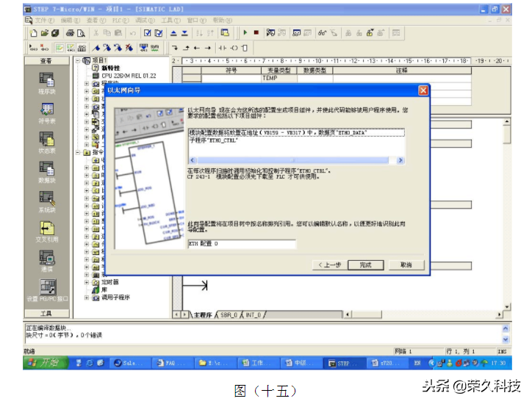Image resolution: width=532 pixels, height=404 pixels.
Task: Collapse the 项目1 tree root node
Action: coord(79,61)
